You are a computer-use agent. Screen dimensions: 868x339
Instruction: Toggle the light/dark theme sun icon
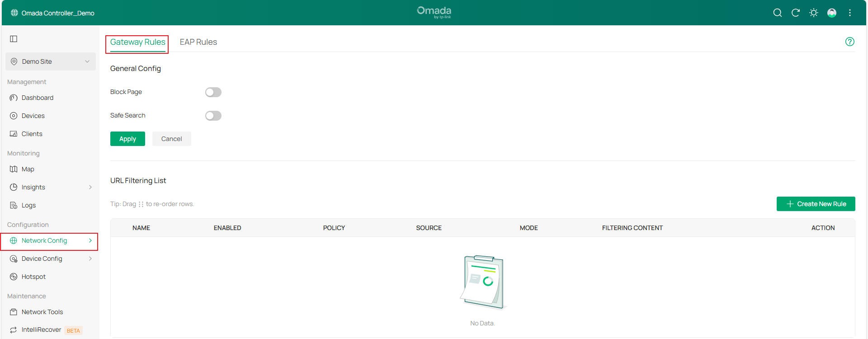pyautogui.click(x=814, y=13)
